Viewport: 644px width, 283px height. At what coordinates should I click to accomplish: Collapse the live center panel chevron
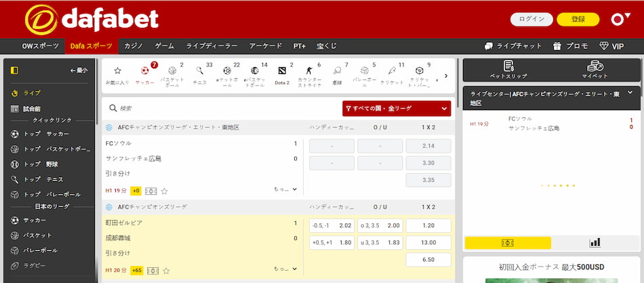click(631, 94)
